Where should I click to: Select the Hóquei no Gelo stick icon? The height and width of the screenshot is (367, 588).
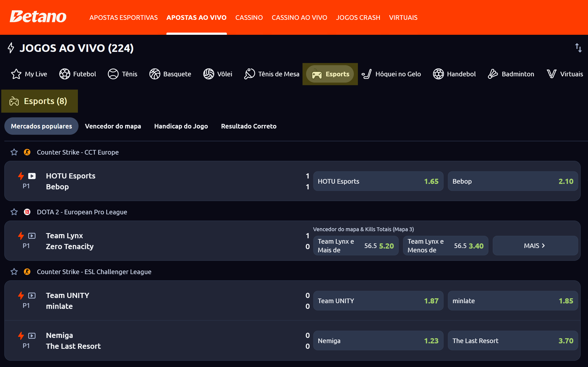click(x=367, y=74)
